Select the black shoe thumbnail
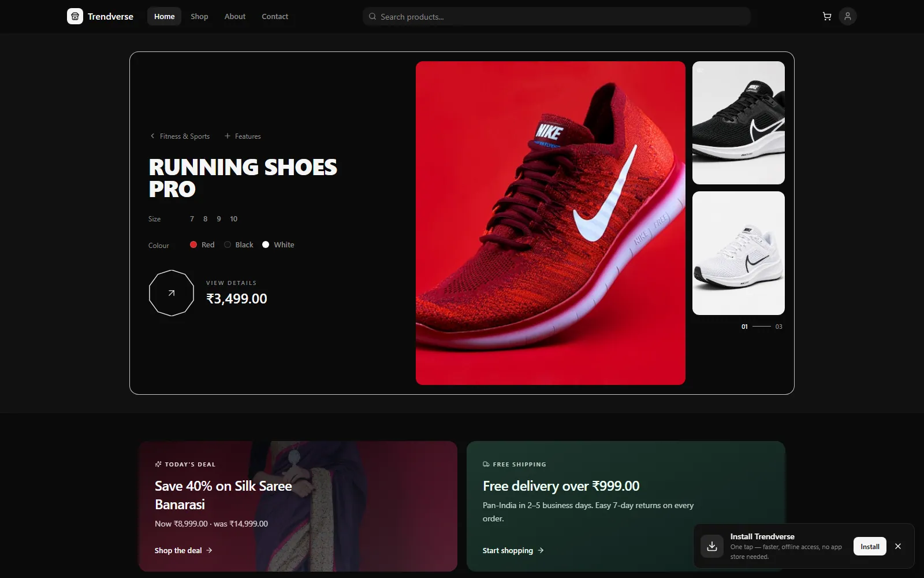 [x=739, y=123]
